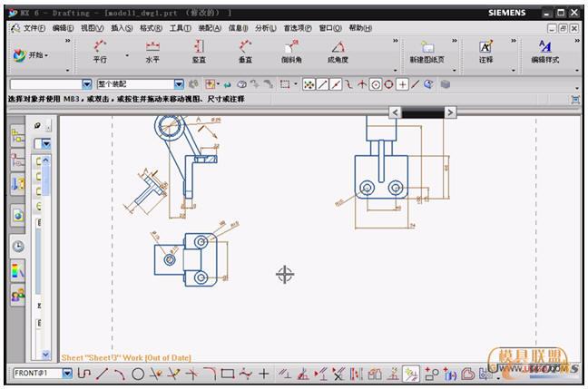Click the right arrow button above the drawing
Viewport: 588px width, 389px height.
pyautogui.click(x=450, y=112)
